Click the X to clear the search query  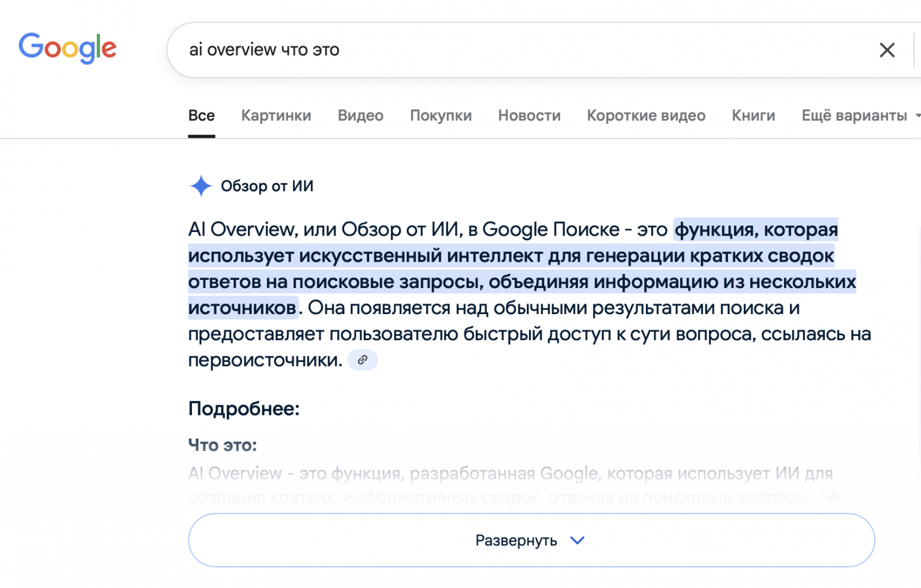pos(887,50)
